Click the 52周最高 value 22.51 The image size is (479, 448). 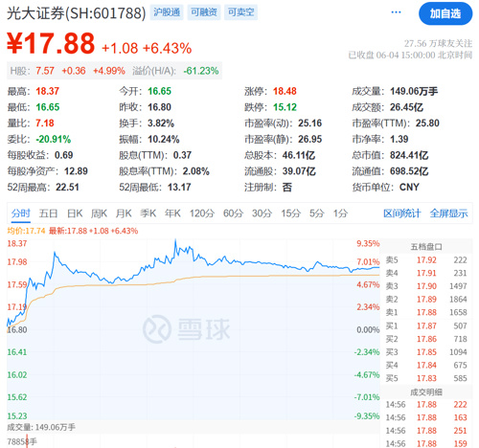67,188
